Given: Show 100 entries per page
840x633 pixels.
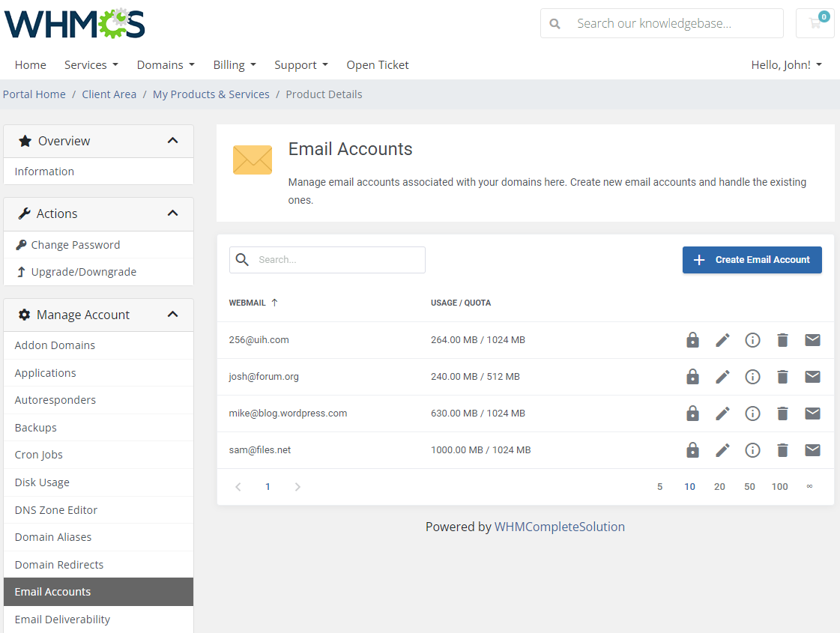Looking at the screenshot, I should click(x=779, y=487).
